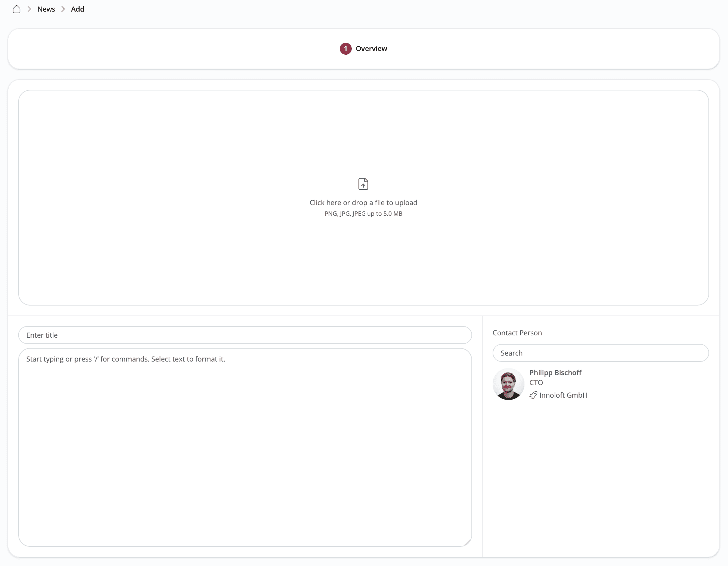Click empty area of image upload zone
728x566 pixels.
coord(200,150)
